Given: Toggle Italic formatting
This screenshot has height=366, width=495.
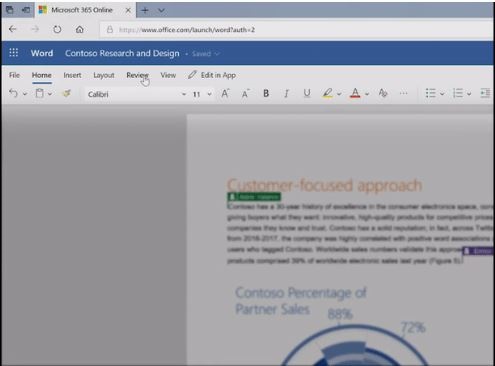Looking at the screenshot, I should click(286, 94).
